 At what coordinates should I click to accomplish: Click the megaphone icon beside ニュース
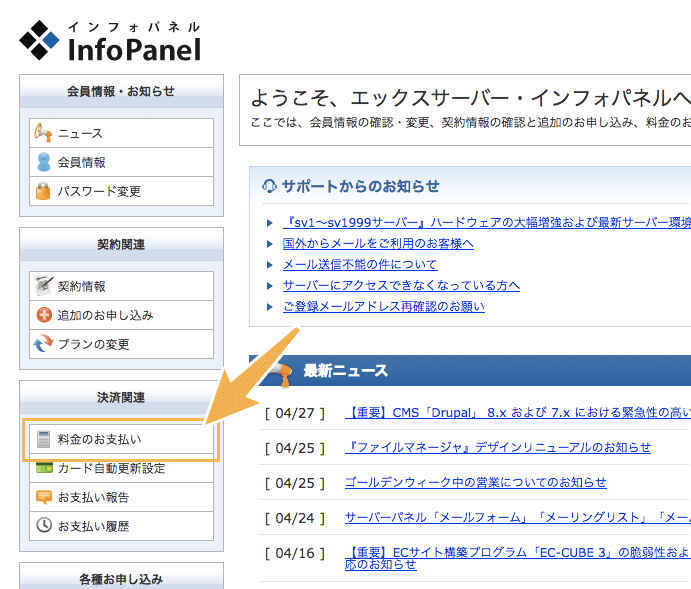pyautogui.click(x=43, y=133)
